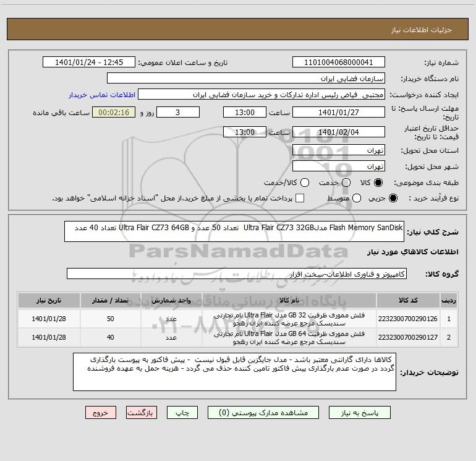Select the 'متوسط' purchase type radio
The height and width of the screenshot is (461, 476).
click(357, 198)
